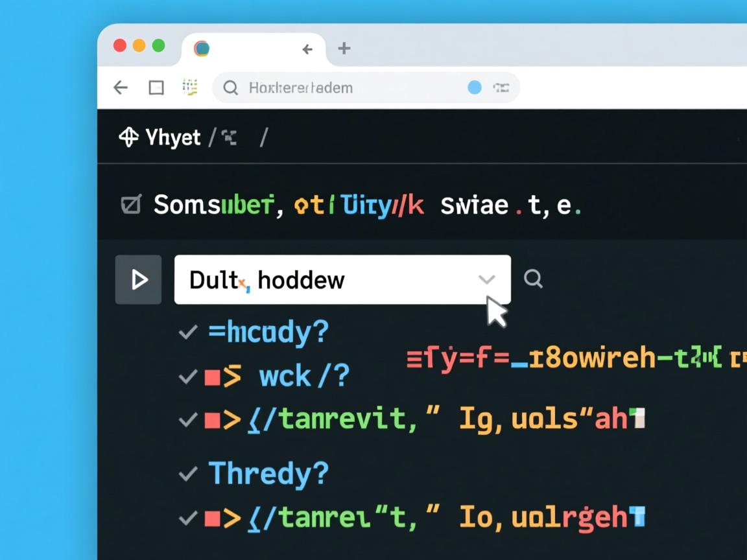Toggle the checkmark beside =hcudy?
Screen dimensions: 747x560
(188, 332)
